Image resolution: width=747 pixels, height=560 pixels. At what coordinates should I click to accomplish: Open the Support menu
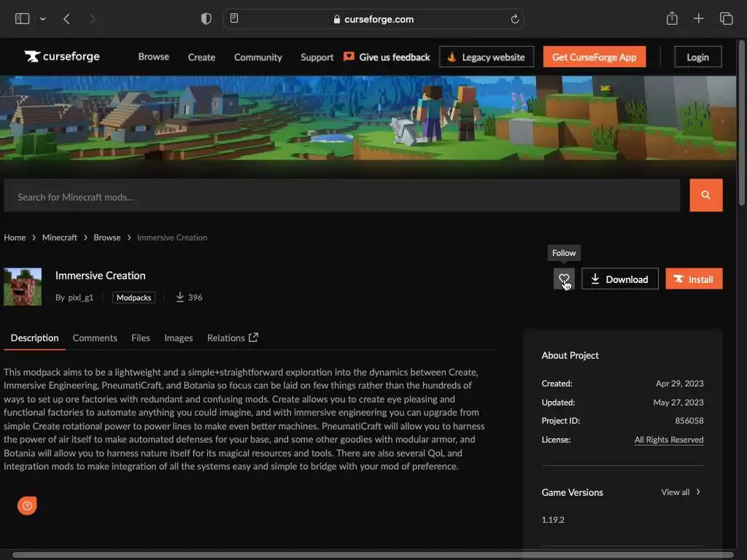[x=317, y=57]
